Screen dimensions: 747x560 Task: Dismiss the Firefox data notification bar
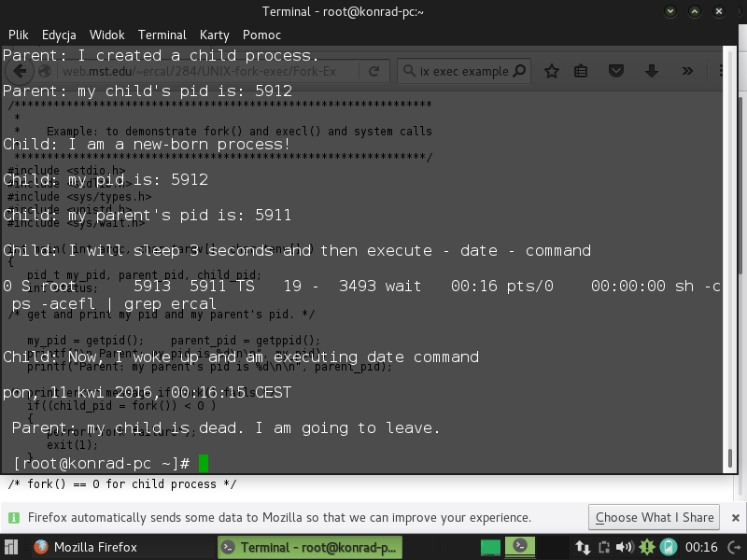(x=738, y=517)
